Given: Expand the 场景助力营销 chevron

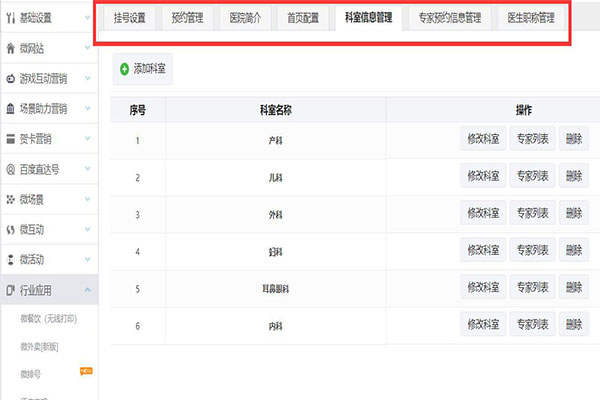Looking at the screenshot, I should click(x=88, y=108).
